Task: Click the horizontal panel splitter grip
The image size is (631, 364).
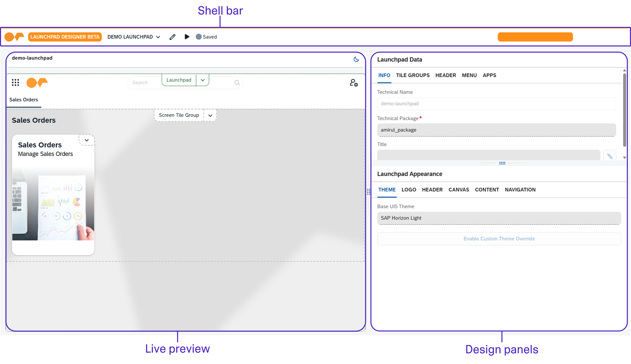Action: (x=502, y=163)
